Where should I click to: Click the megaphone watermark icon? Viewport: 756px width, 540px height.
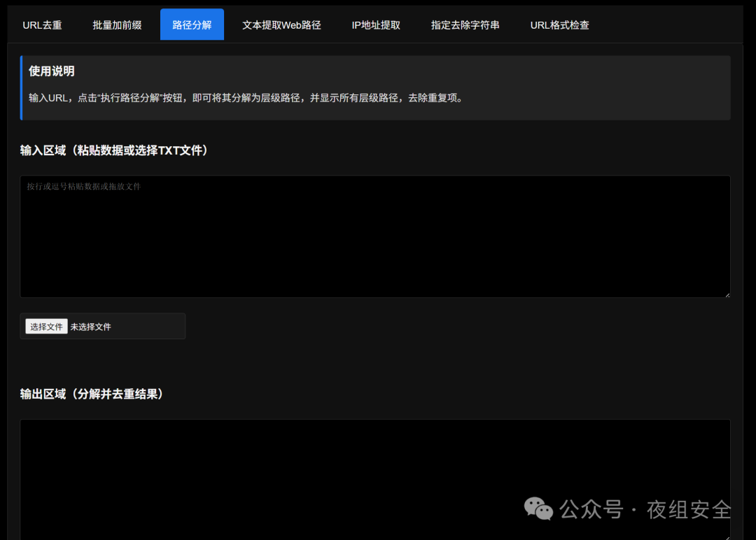(x=538, y=510)
